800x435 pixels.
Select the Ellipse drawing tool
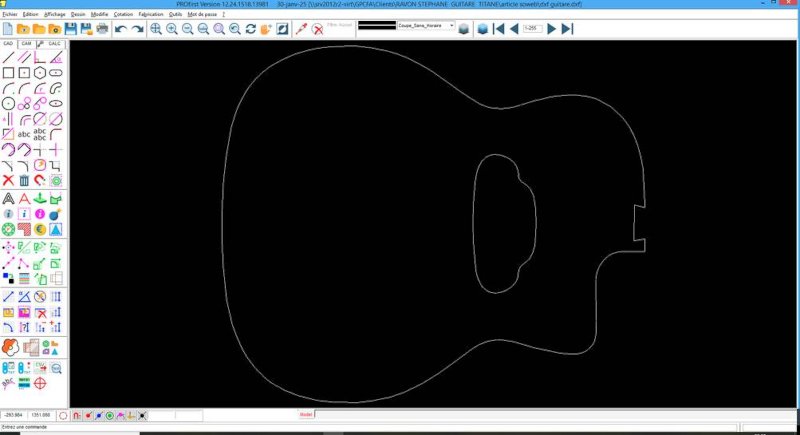coord(56,104)
